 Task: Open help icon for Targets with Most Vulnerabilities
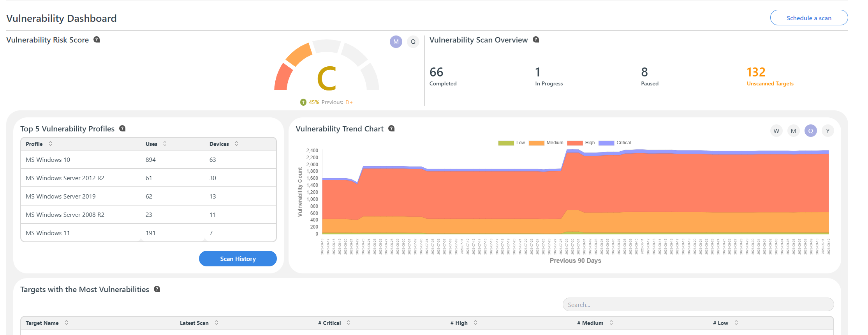157,289
